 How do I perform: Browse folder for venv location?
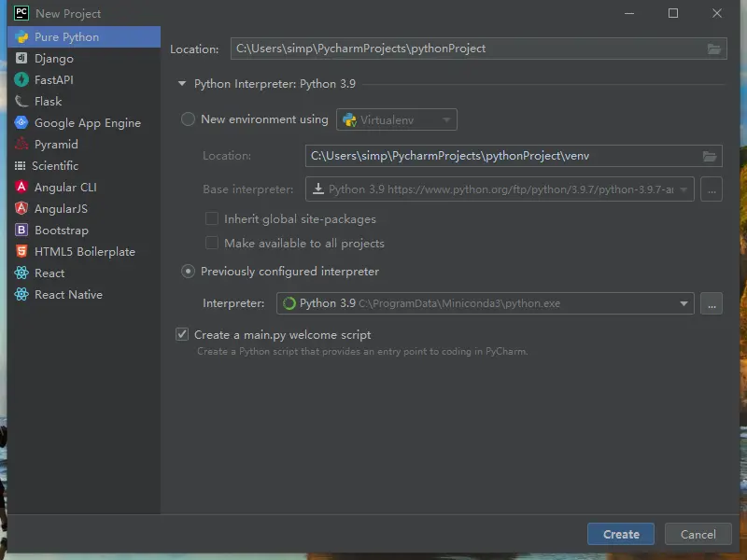[710, 156]
